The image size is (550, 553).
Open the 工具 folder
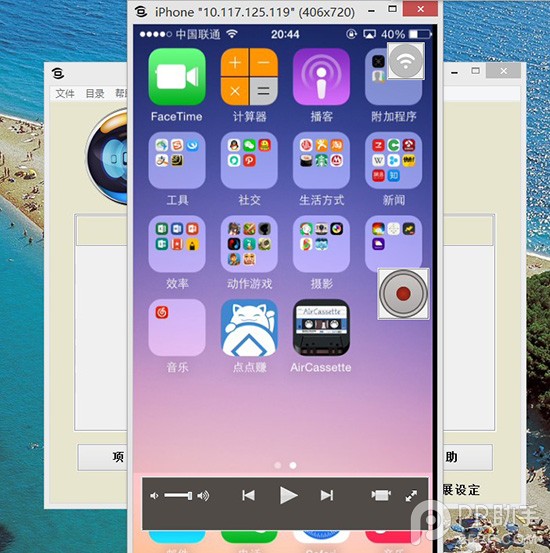tap(177, 160)
